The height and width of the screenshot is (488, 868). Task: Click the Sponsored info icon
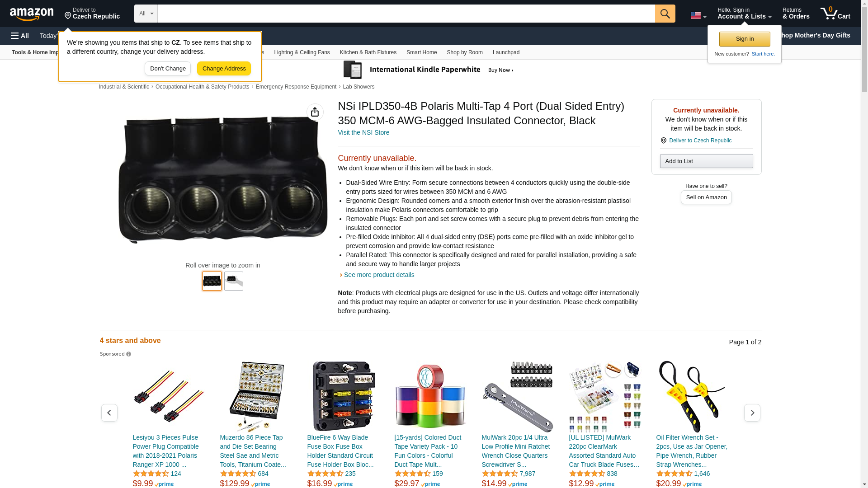click(129, 354)
